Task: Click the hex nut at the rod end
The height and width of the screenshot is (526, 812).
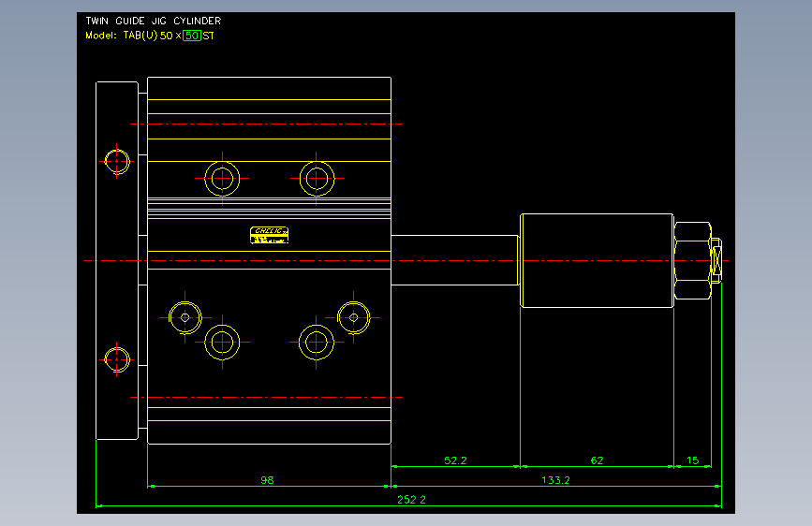Action: click(693, 260)
